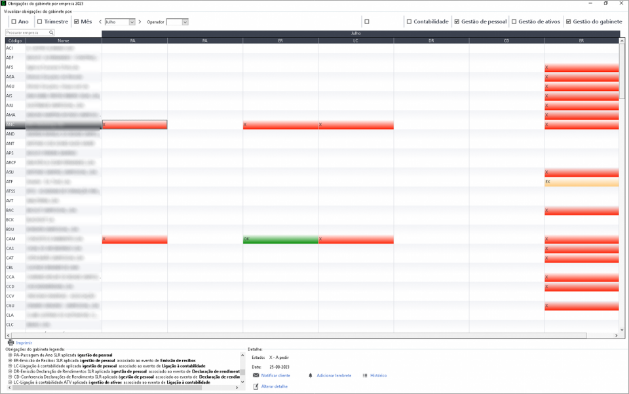Image resolution: width=629 pixels, height=394 pixels.
Task: Click the LC column header
Action: pos(356,41)
